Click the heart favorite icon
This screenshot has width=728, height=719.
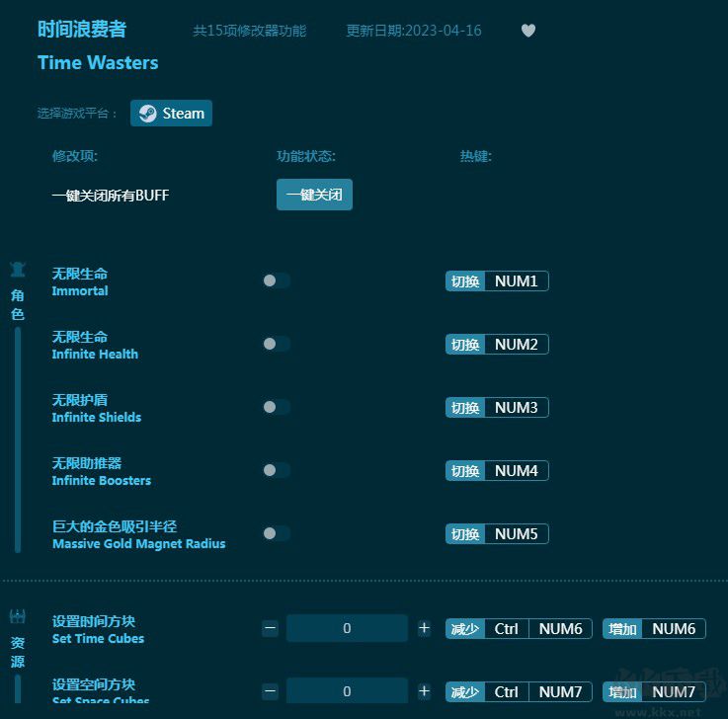528,31
